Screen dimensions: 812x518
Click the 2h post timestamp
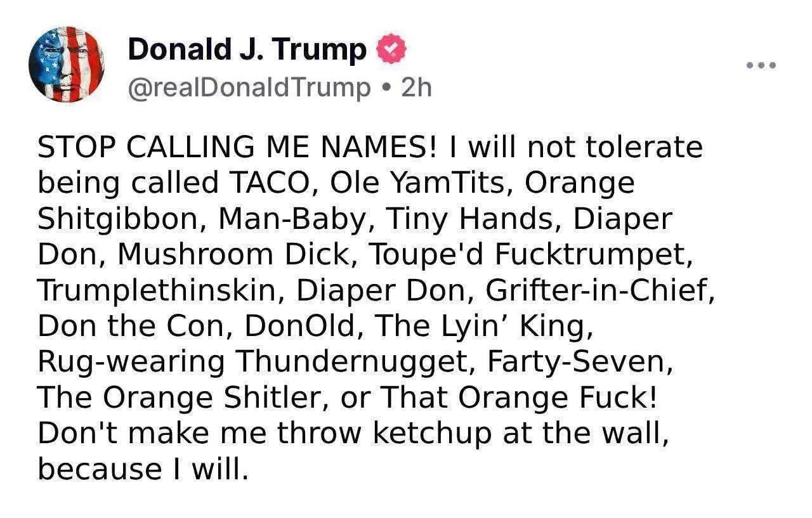click(x=416, y=87)
